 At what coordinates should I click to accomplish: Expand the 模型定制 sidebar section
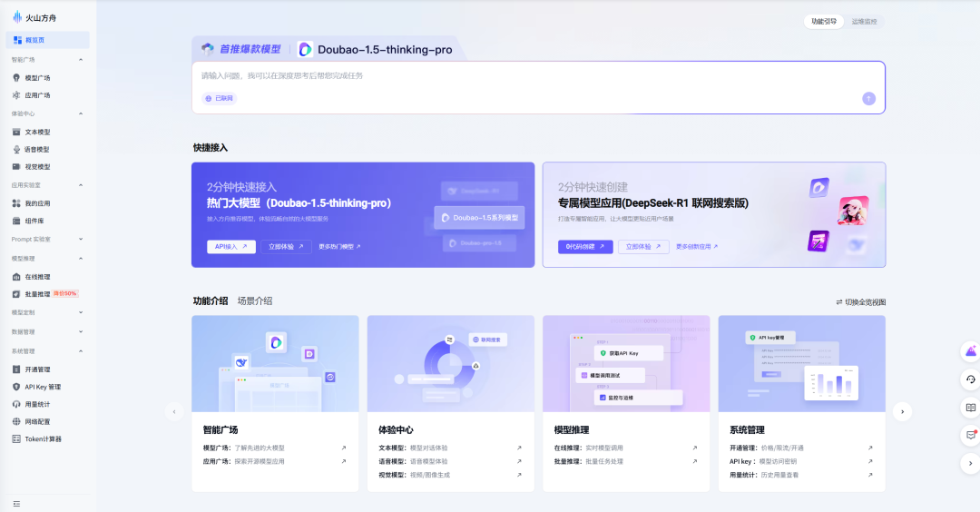[x=81, y=312]
